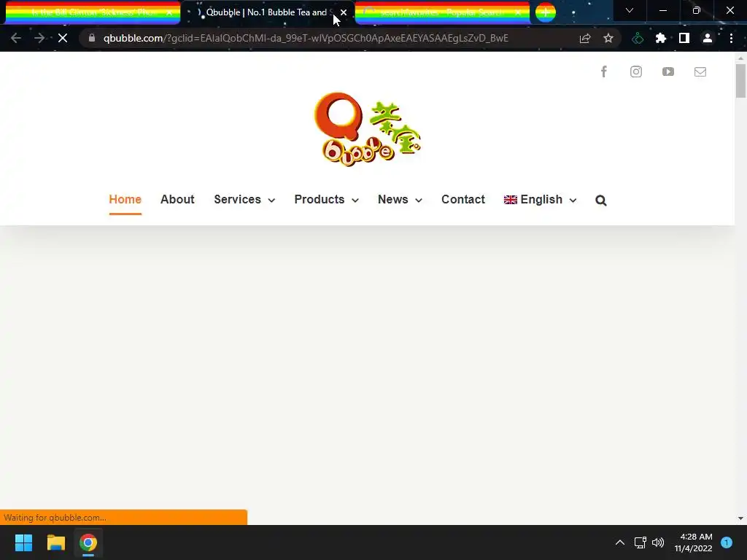Open the clock showing 4:28 AM
The height and width of the screenshot is (560, 747).
(x=693, y=542)
